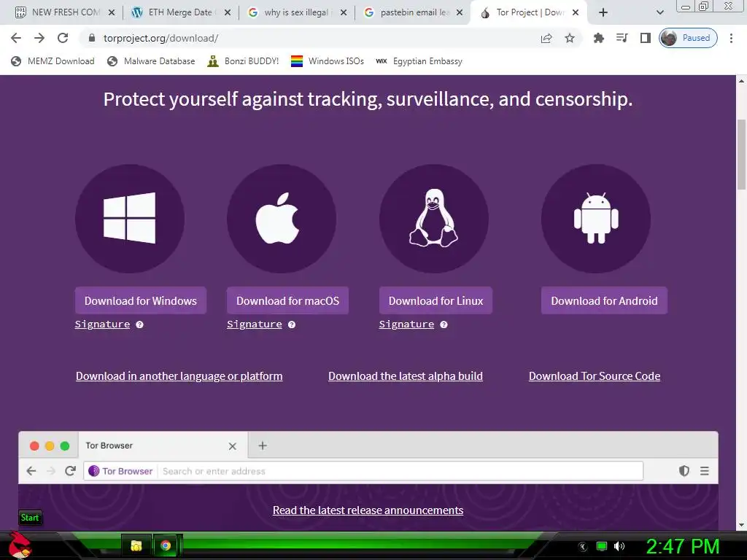This screenshot has height=560, width=747.
Task: Click Chrome icon in taskbar
Action: point(166,545)
